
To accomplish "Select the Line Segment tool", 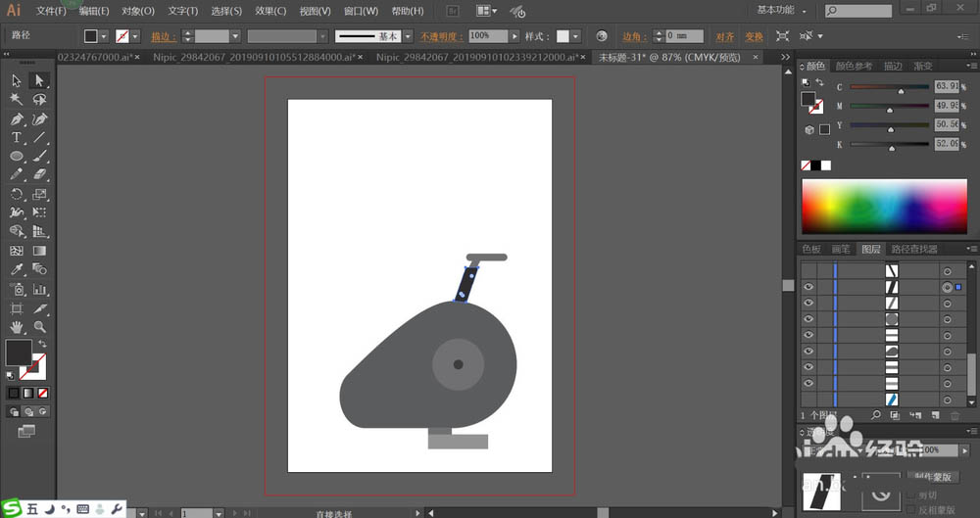I will click(39, 137).
